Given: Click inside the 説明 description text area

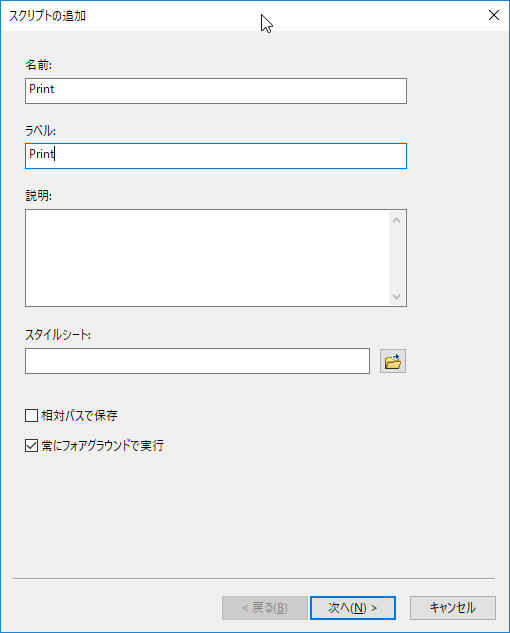Looking at the screenshot, I should 207,258.
